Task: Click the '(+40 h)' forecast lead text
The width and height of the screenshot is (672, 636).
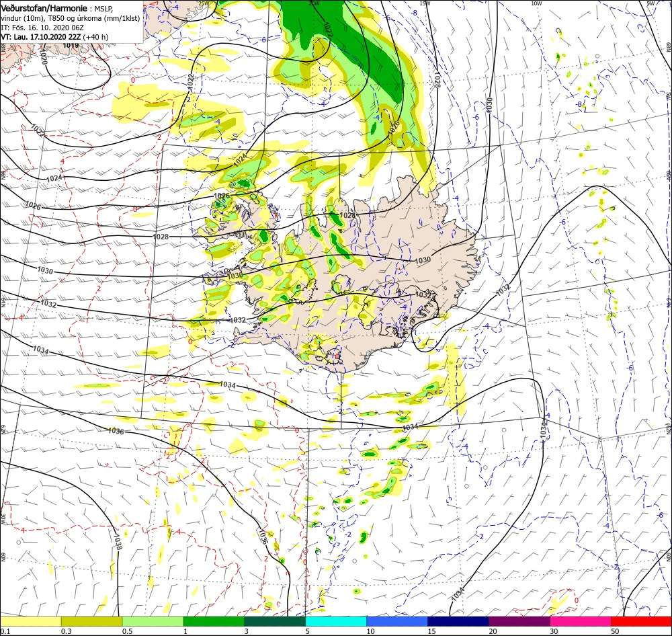Action: [95, 37]
